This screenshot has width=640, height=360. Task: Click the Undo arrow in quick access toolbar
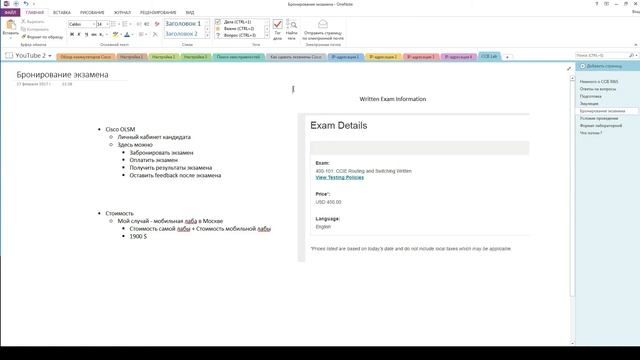(x=26, y=4)
